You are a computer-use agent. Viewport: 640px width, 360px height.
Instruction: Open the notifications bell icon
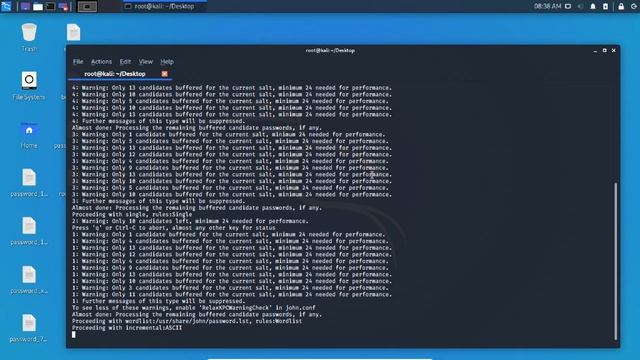[593, 7]
